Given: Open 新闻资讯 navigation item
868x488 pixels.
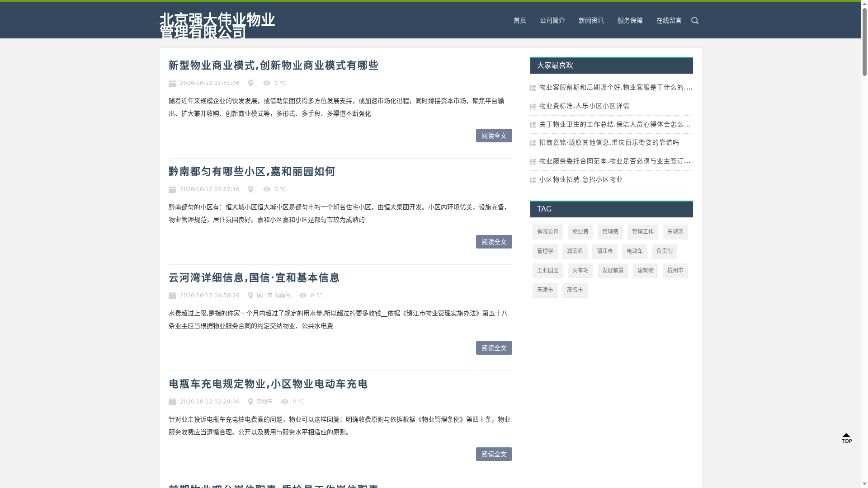Looking at the screenshot, I should (591, 20).
